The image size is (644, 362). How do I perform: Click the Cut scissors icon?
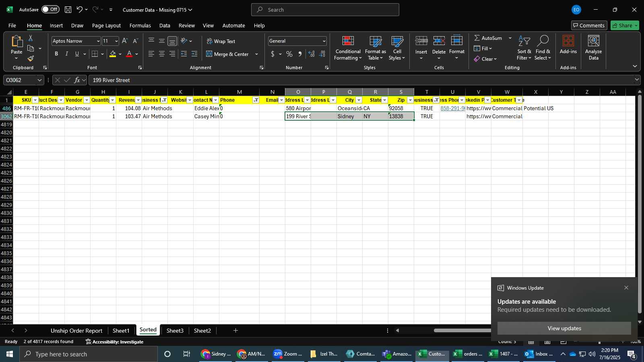click(31, 38)
